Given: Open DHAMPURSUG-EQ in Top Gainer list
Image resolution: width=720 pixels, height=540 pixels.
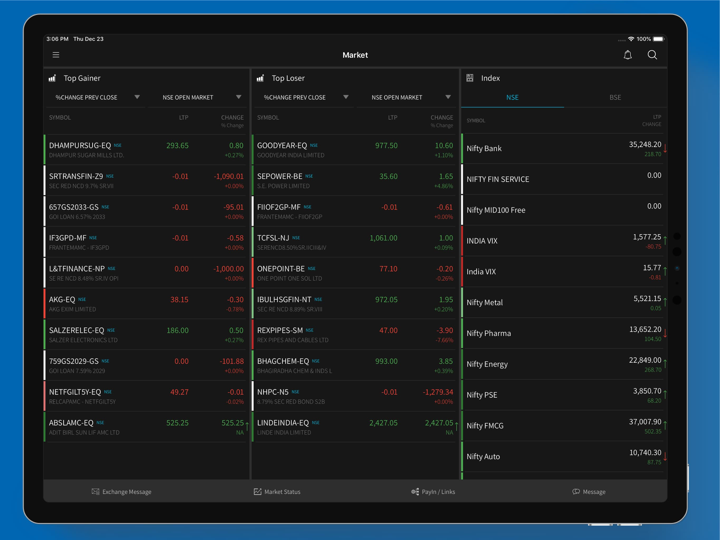Looking at the screenshot, I should [80, 146].
